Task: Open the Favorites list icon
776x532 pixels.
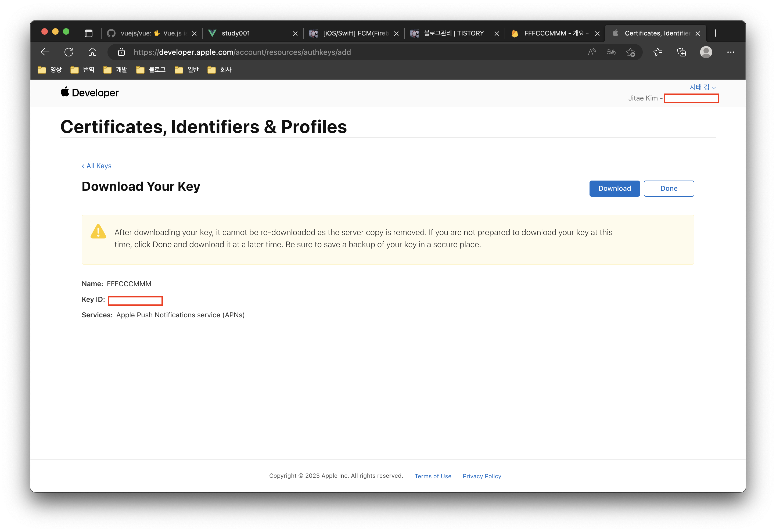Action: tap(658, 52)
